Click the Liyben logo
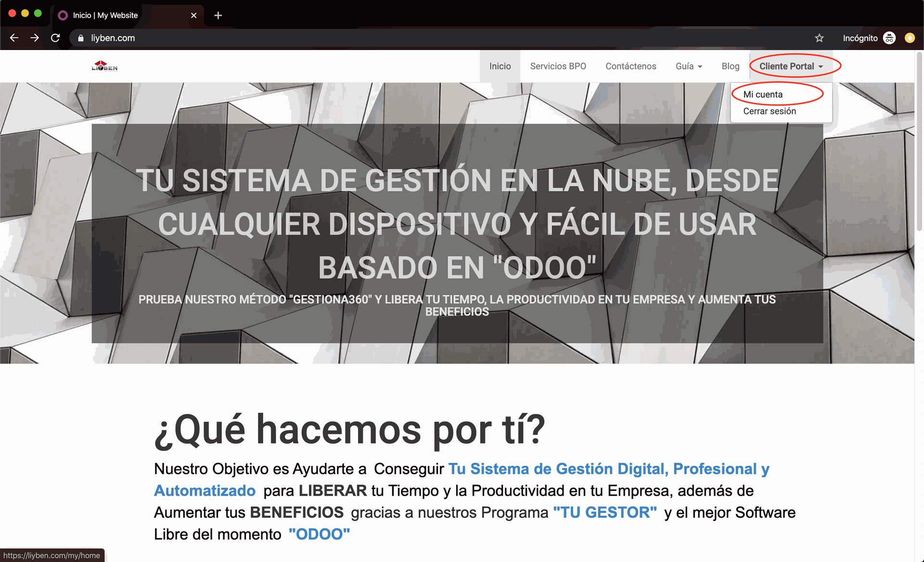924x562 pixels. tap(104, 66)
